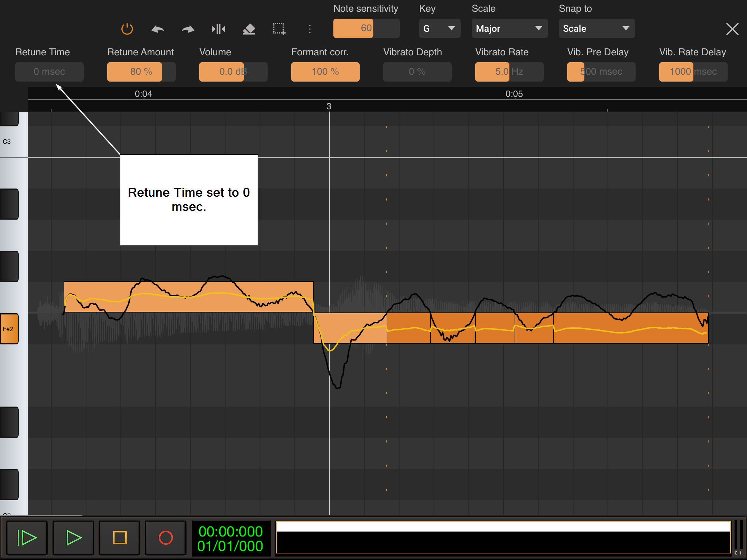The image size is (747, 560).
Task: Adjust the Note sensitivity slider
Action: pos(366,28)
